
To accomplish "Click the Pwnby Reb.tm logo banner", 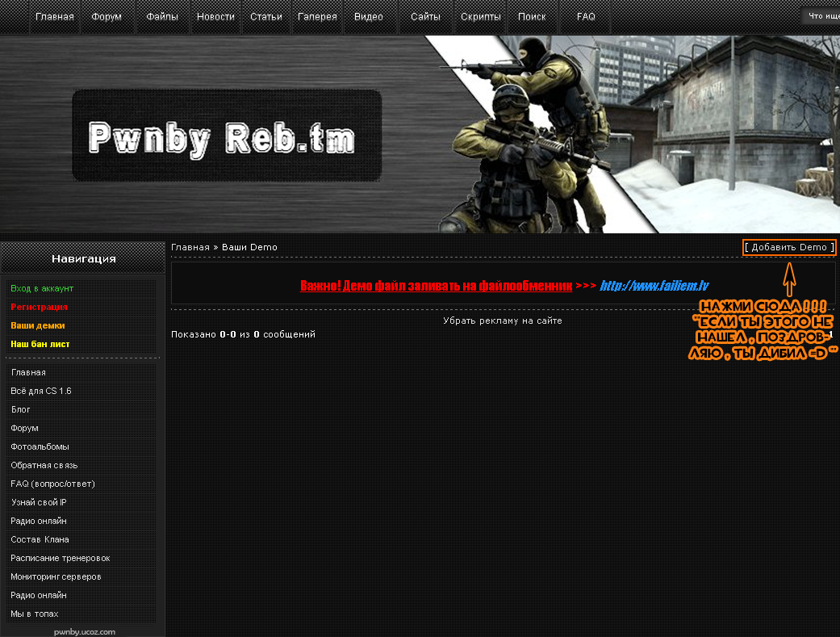I will tap(227, 135).
